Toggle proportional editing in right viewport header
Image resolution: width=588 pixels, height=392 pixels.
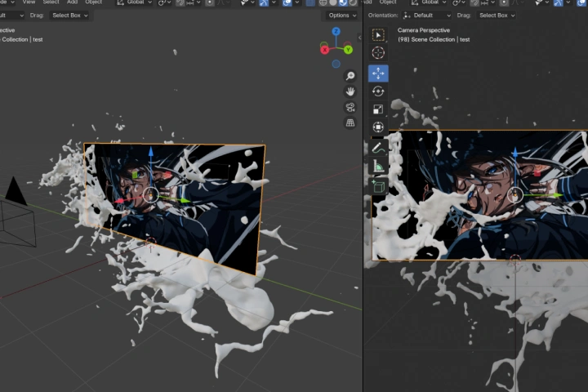point(504,3)
